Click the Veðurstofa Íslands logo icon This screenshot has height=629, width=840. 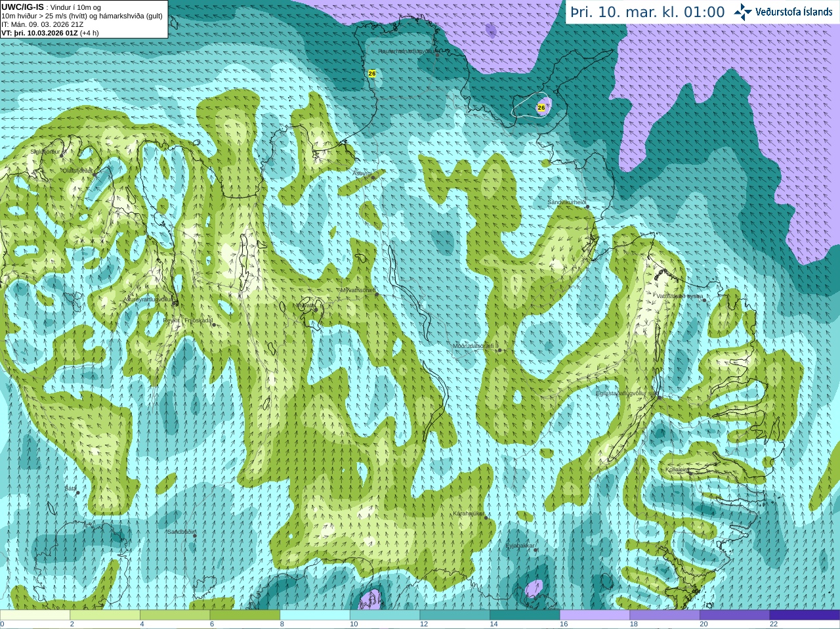click(x=743, y=12)
